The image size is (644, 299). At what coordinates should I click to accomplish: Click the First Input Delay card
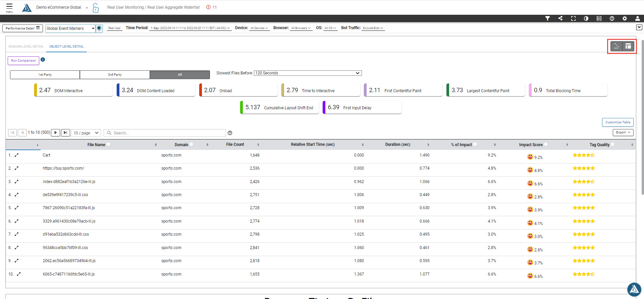pos(362,107)
